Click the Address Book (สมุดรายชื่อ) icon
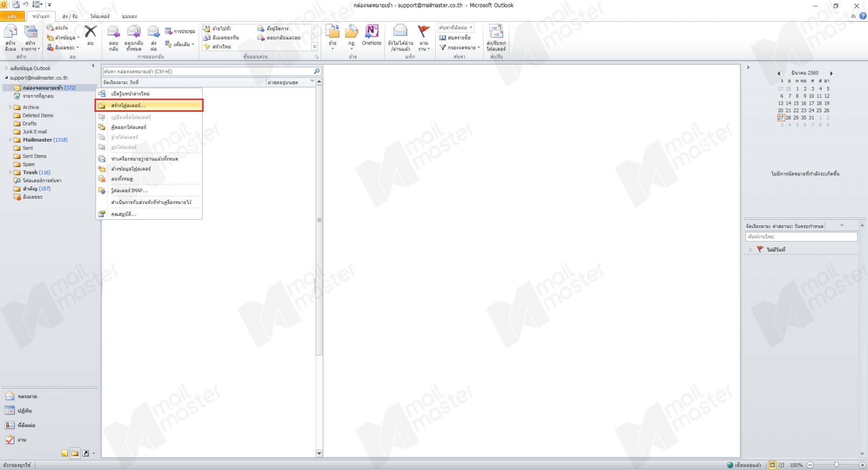 tap(443, 37)
